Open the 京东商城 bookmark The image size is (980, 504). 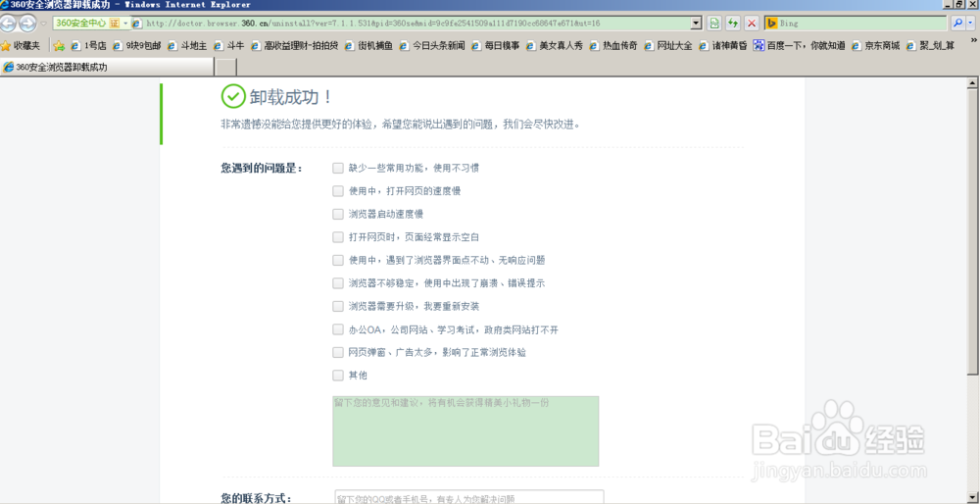pyautogui.click(x=875, y=45)
